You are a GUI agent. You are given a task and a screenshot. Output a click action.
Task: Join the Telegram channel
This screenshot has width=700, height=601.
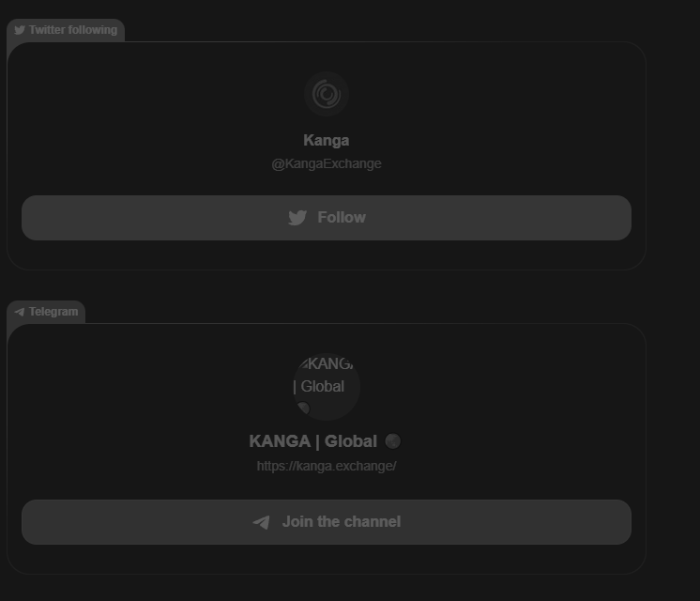pyautogui.click(x=327, y=522)
